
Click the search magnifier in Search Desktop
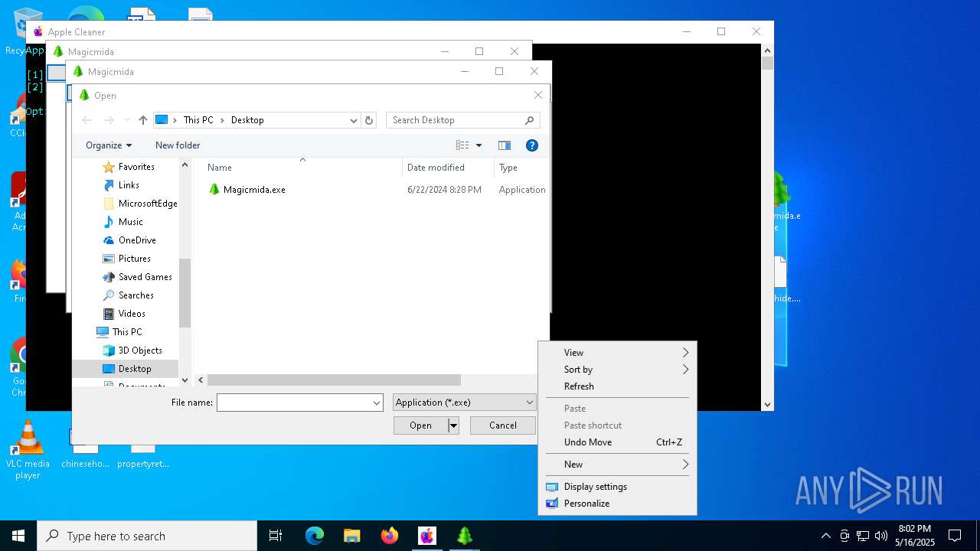click(529, 120)
